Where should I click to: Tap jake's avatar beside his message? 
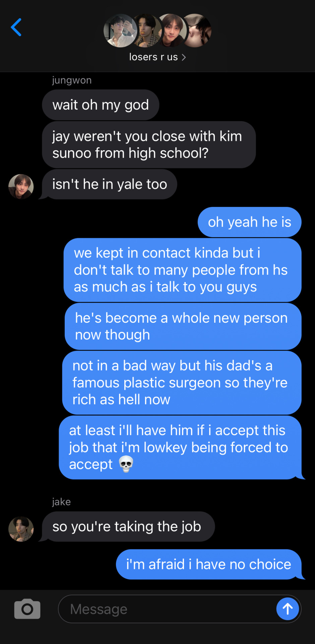click(x=21, y=529)
